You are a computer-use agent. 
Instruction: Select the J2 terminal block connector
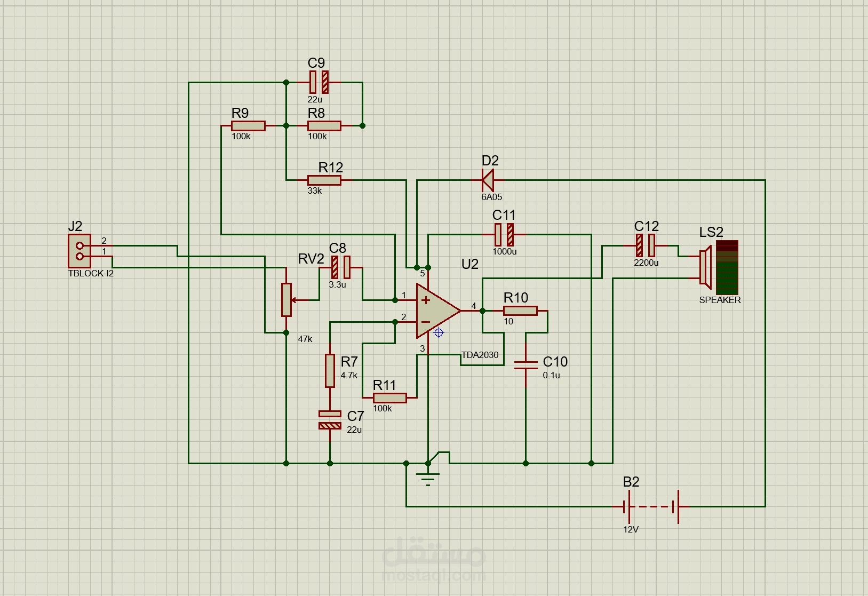(x=79, y=251)
